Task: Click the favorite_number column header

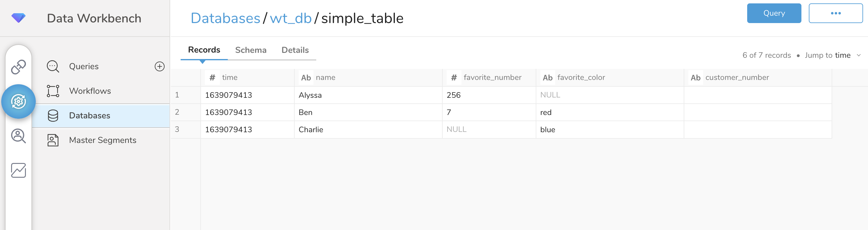Action: click(492, 77)
